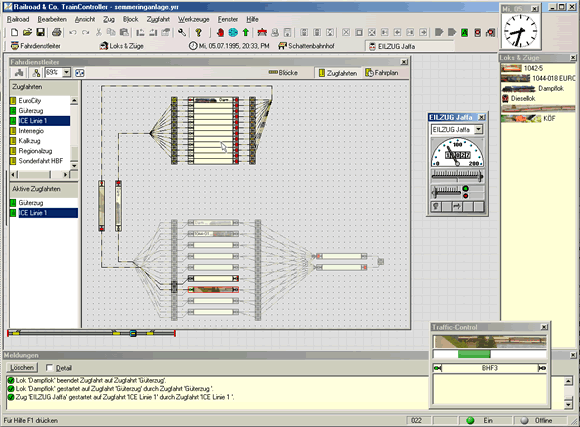Toggle the Detail checkbox in Meldungen

click(x=49, y=367)
